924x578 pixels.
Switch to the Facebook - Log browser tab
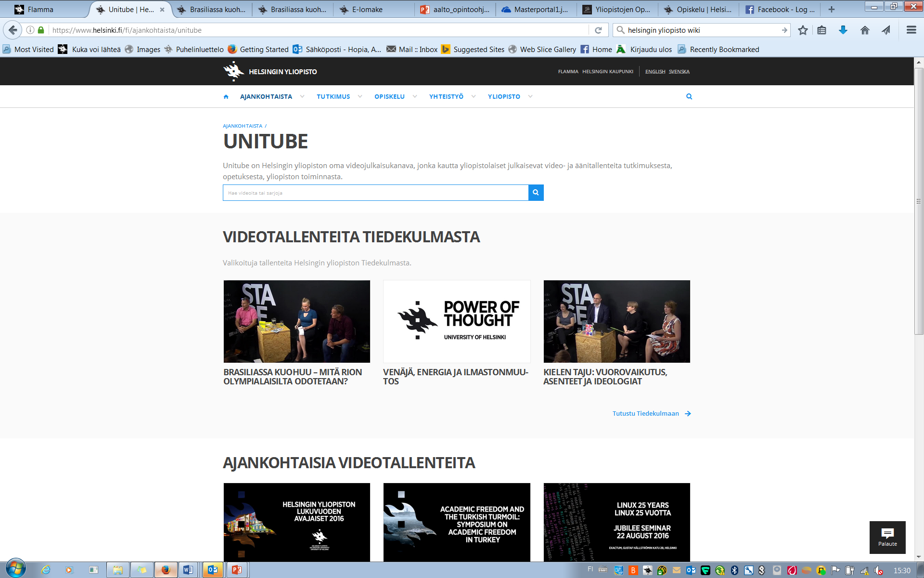(780, 9)
